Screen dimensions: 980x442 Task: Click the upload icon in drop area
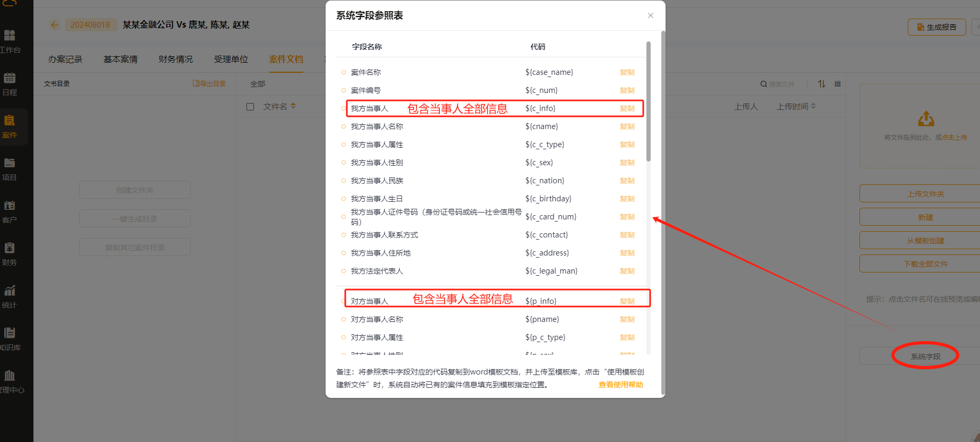click(926, 118)
